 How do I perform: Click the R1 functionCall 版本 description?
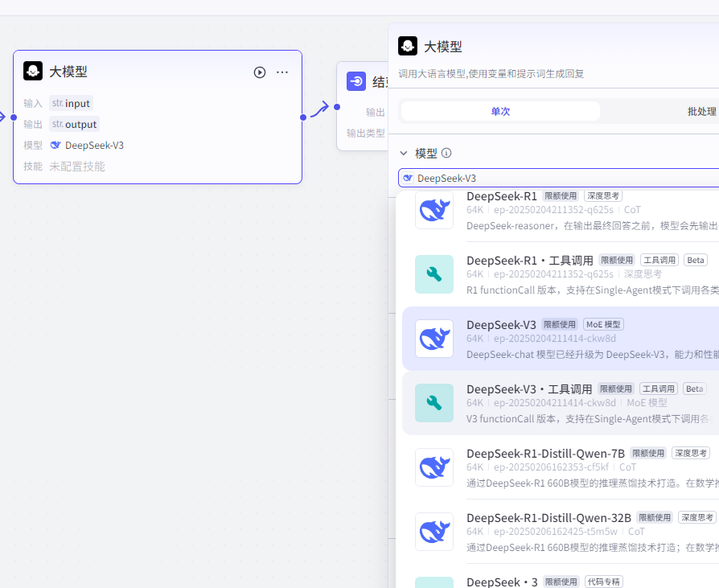pos(593,290)
